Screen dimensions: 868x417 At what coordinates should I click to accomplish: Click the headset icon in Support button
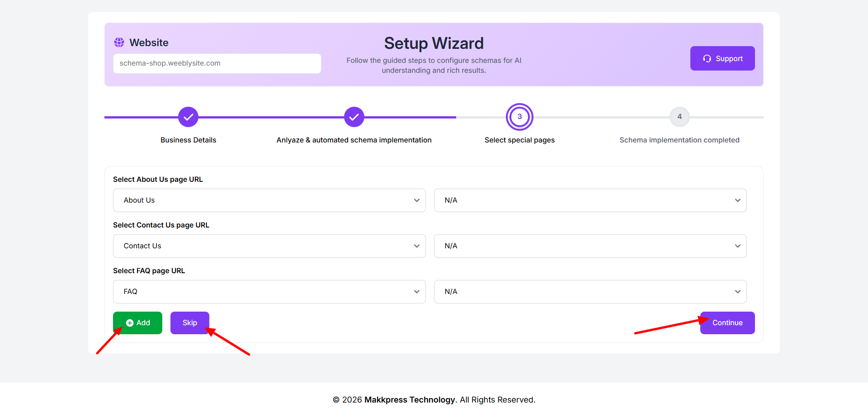click(x=707, y=59)
